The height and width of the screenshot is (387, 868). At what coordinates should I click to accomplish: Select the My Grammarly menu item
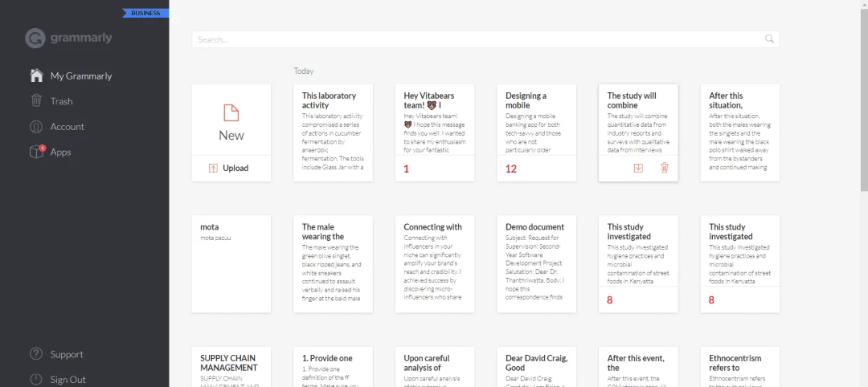tap(81, 75)
